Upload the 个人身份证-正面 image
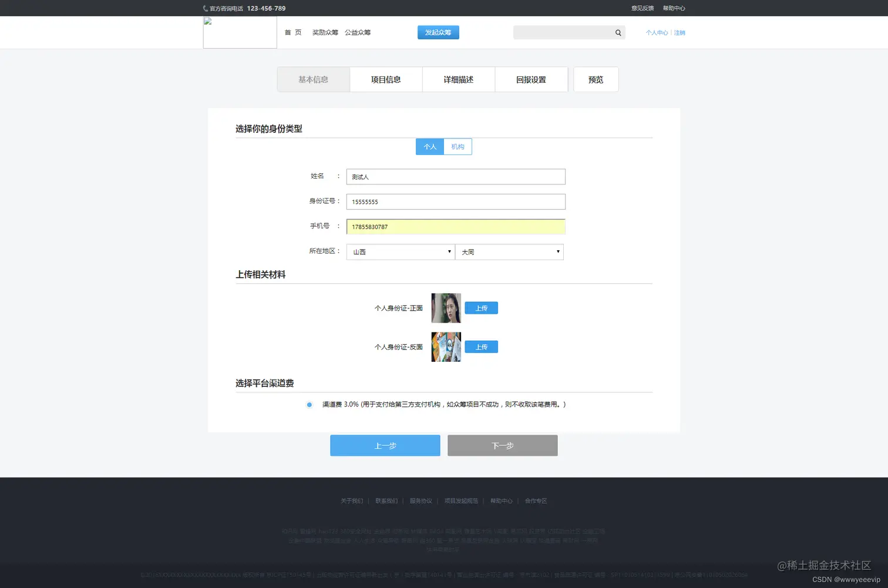888x588 pixels. [481, 308]
